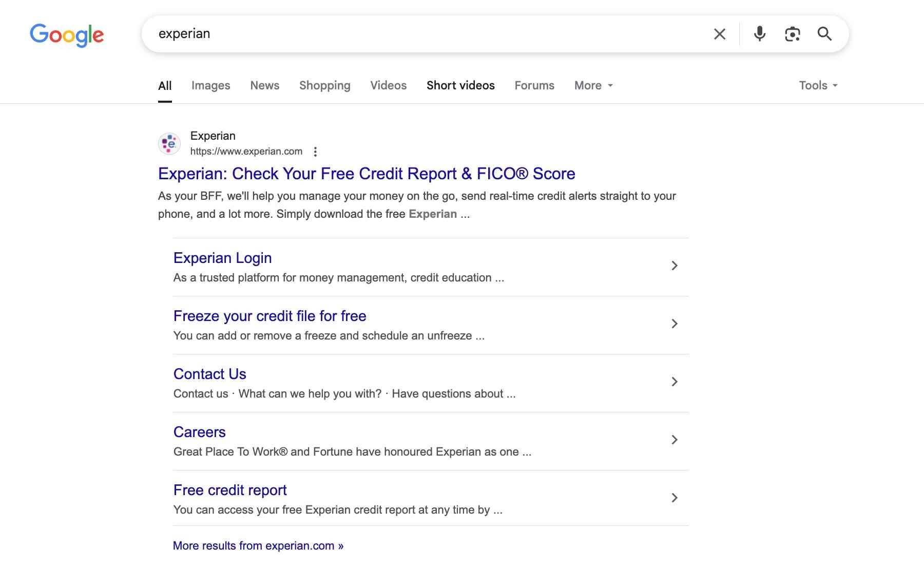Open the Contact Us sitelink
Screen dimensions: 924x565
pyautogui.click(x=209, y=374)
